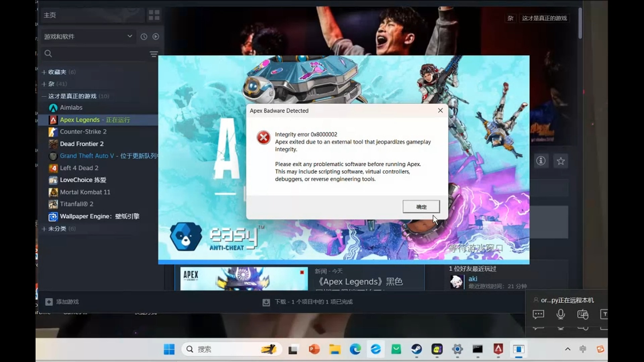
Task: Close the Apex Badware Detected dialog
Action: pyautogui.click(x=440, y=111)
